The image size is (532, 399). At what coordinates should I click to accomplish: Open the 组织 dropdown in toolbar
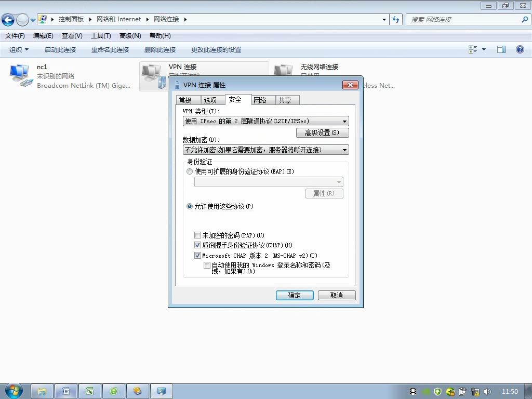pyautogui.click(x=19, y=50)
